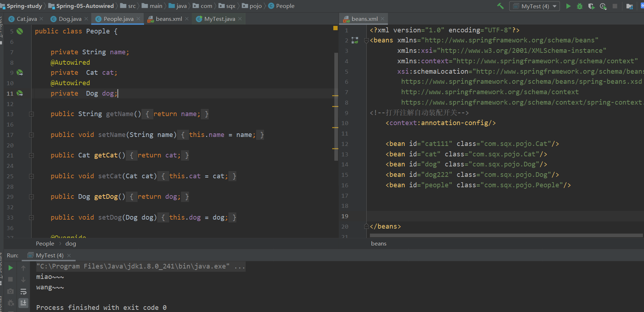Close the MyTest (4) run tab

[x=69, y=256]
